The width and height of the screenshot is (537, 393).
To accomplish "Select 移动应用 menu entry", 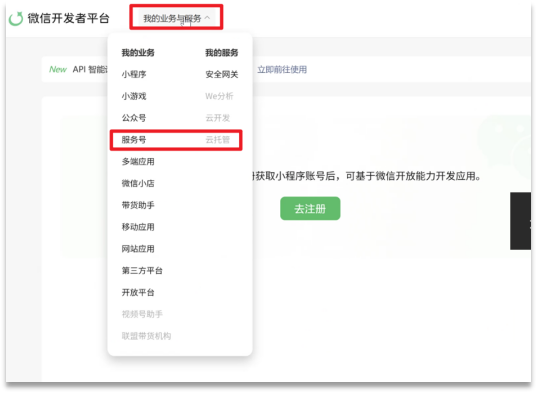I will [x=138, y=227].
